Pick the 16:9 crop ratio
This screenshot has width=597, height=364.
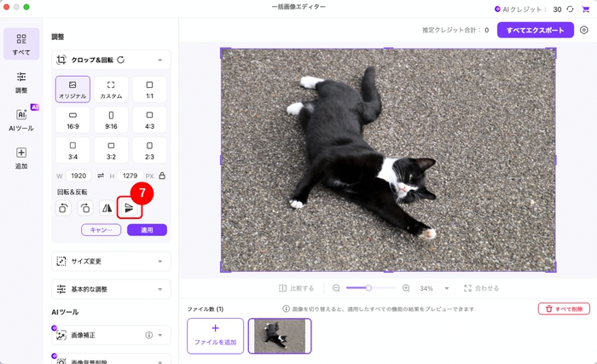(72, 119)
